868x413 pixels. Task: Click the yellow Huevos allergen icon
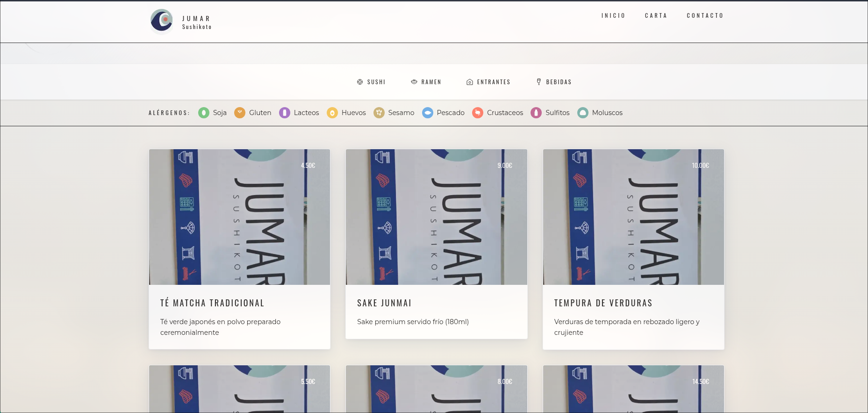click(x=332, y=113)
